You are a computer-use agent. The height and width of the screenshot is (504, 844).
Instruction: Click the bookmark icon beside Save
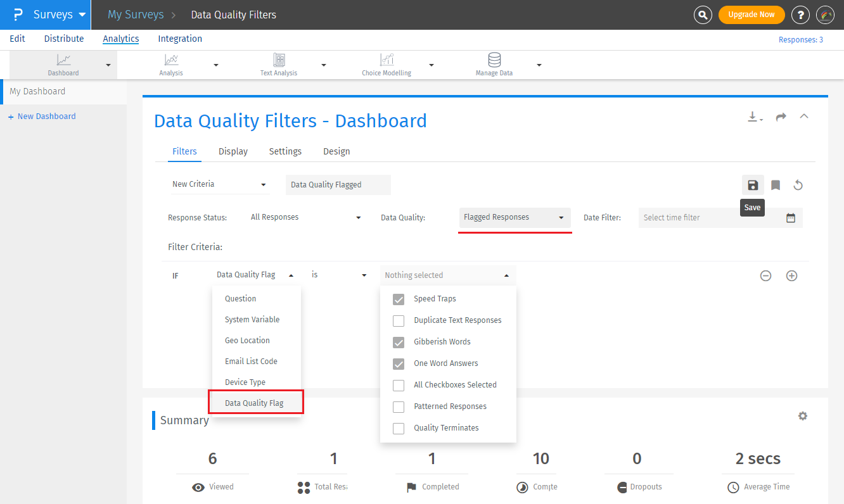(x=776, y=185)
